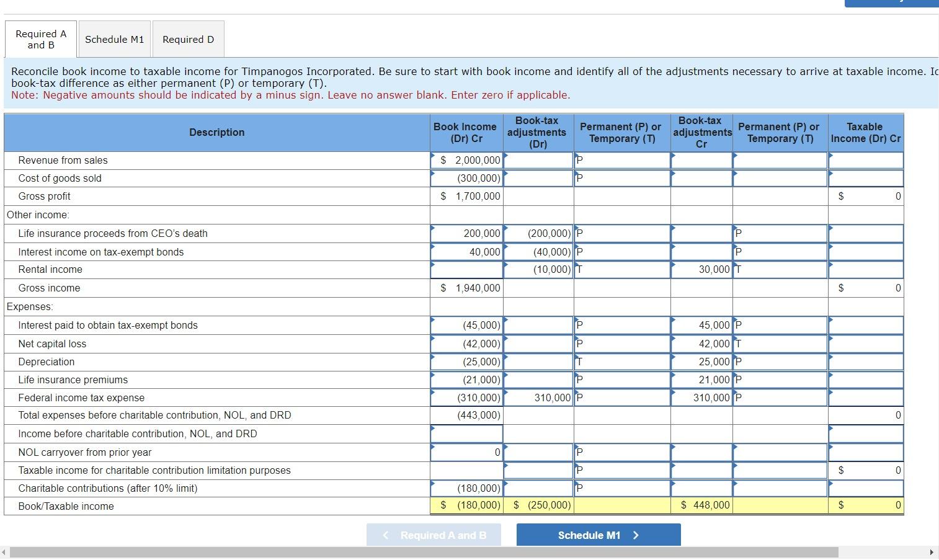Edit Cr adjustment 21,000 for Life insurance premiums
The image size is (939, 560).
701,380
